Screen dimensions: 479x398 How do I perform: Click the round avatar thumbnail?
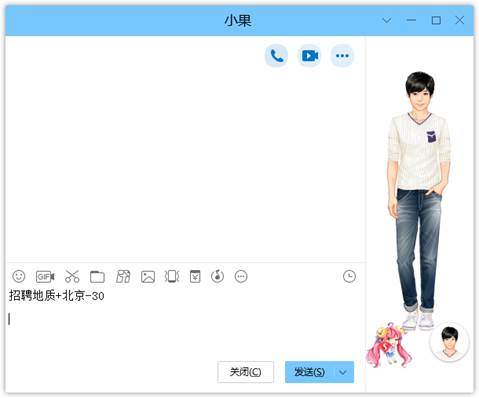click(450, 342)
